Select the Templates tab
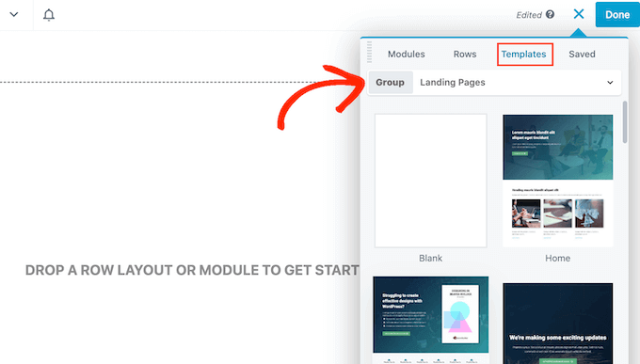 [x=524, y=55]
